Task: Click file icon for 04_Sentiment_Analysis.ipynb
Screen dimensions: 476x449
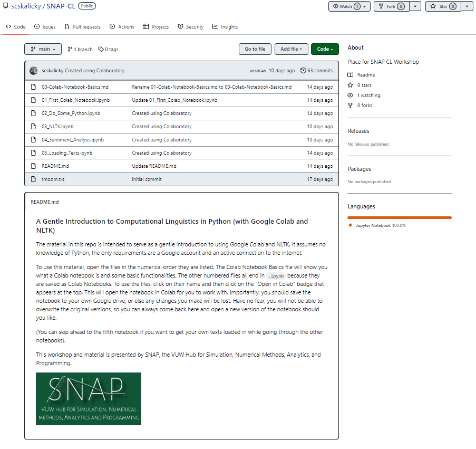Action: (33, 140)
